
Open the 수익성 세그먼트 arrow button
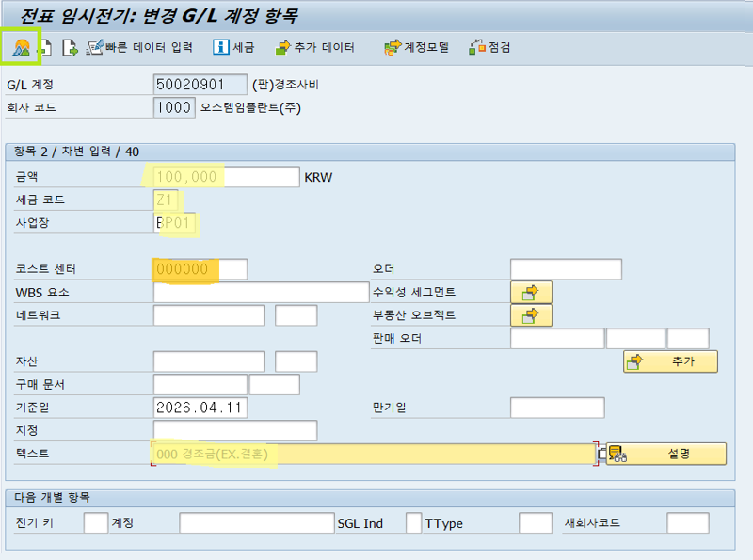(531, 293)
